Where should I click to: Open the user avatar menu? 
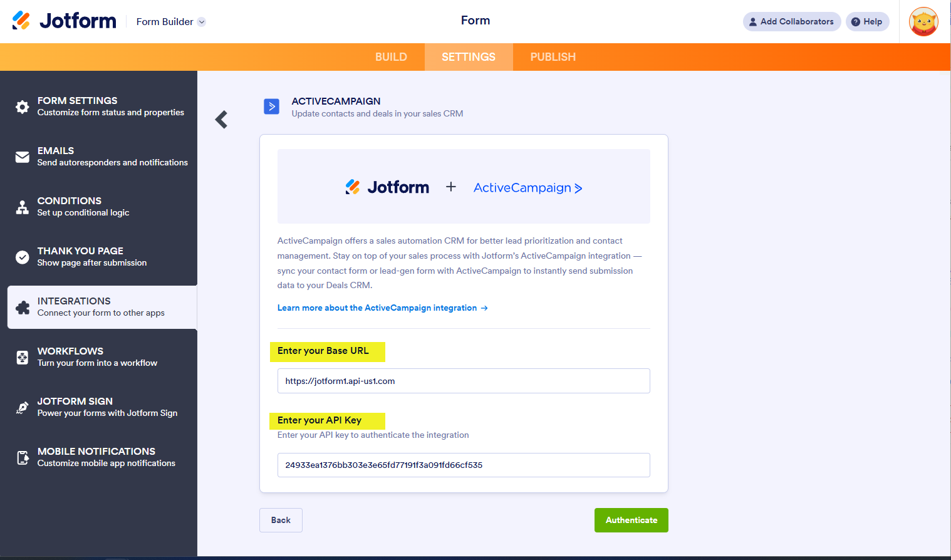(923, 22)
